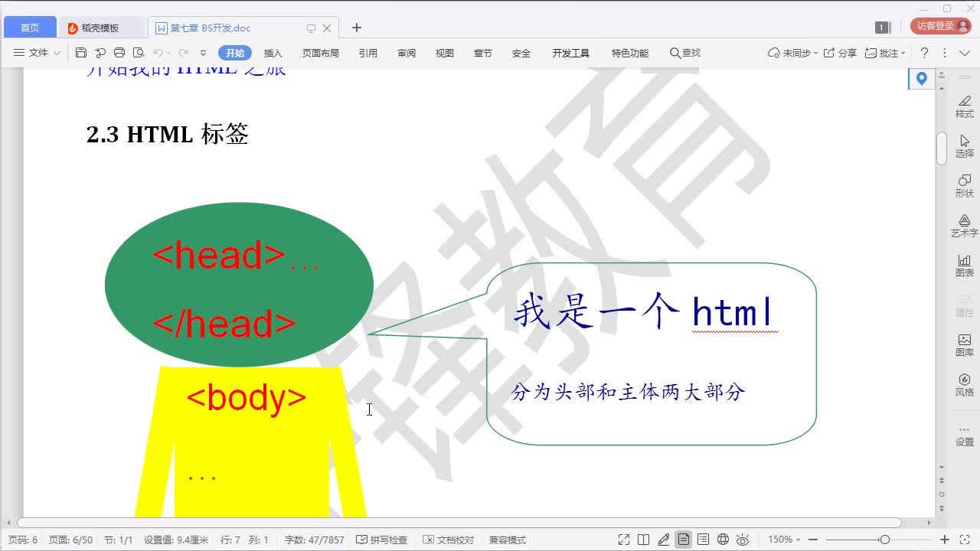980x551 pixels.
Task: Click the 页面: 6/50 page indicator
Action: [x=70, y=540]
